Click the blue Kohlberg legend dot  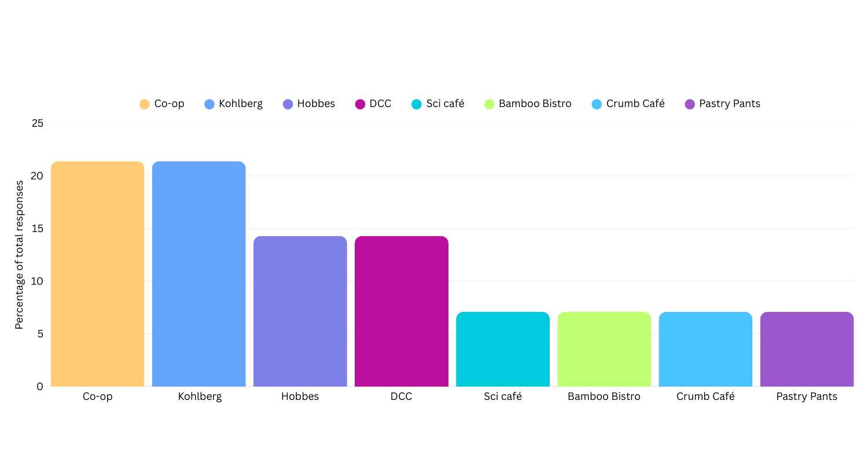coord(209,104)
